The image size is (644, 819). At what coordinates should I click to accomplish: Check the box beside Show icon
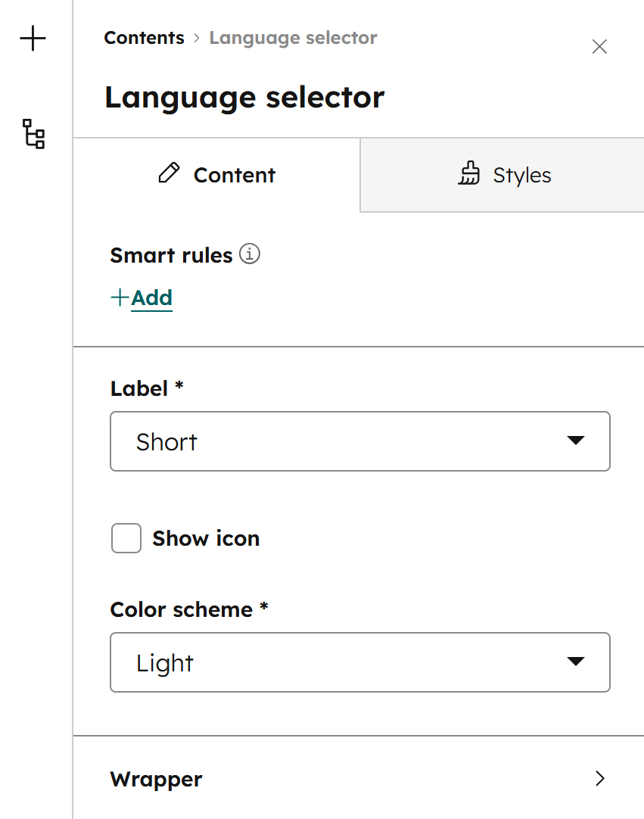click(x=126, y=538)
